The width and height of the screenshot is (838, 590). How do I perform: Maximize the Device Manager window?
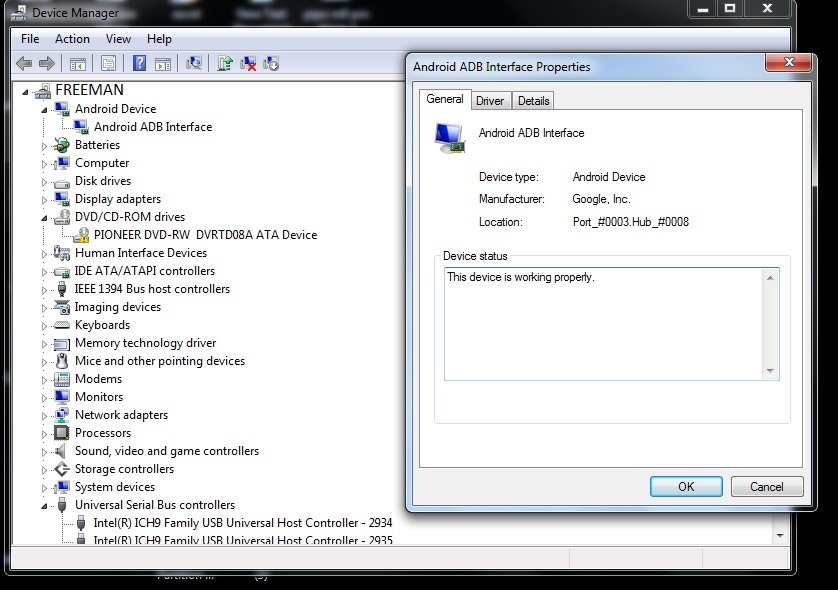click(x=730, y=8)
